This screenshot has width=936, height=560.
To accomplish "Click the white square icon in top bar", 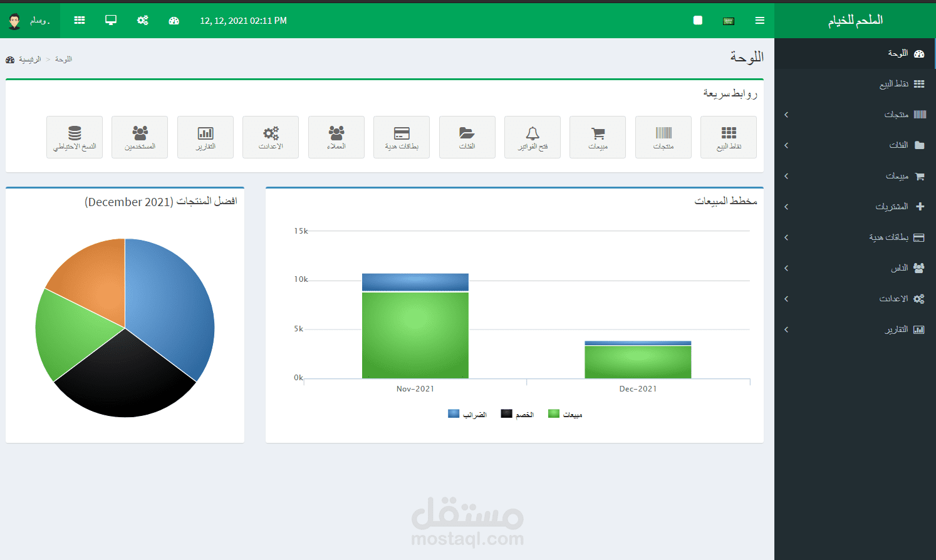I will tap(698, 21).
